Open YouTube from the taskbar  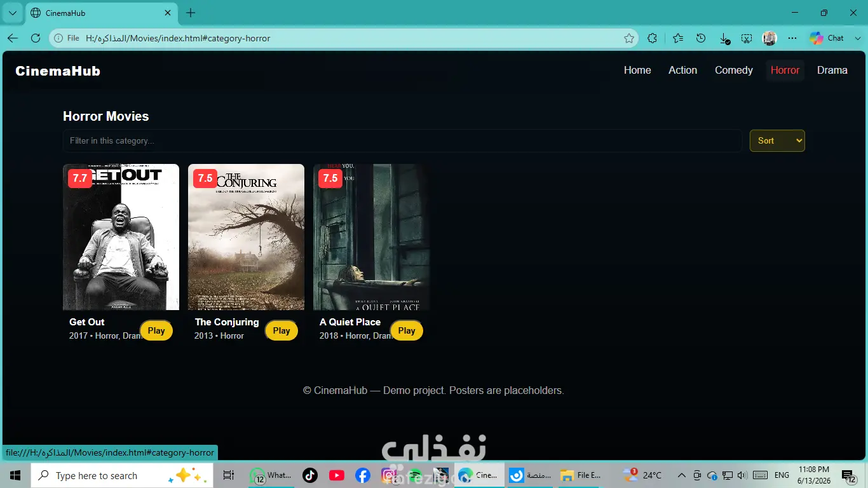[337, 475]
